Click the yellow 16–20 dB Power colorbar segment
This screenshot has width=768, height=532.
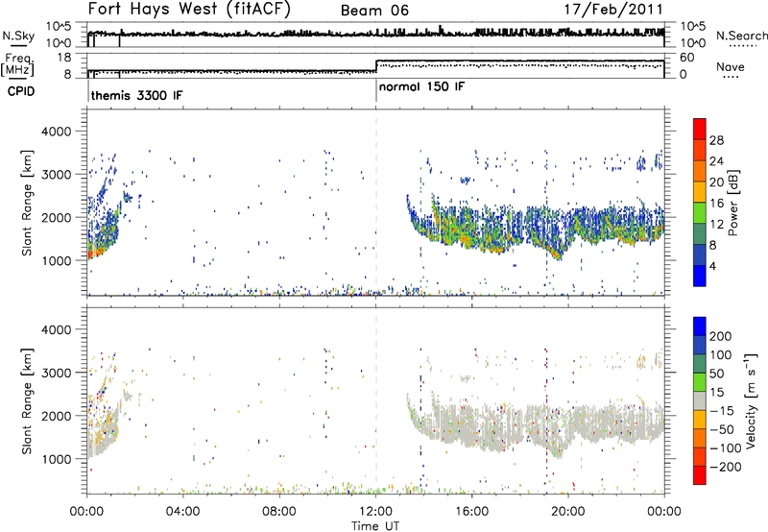point(700,191)
